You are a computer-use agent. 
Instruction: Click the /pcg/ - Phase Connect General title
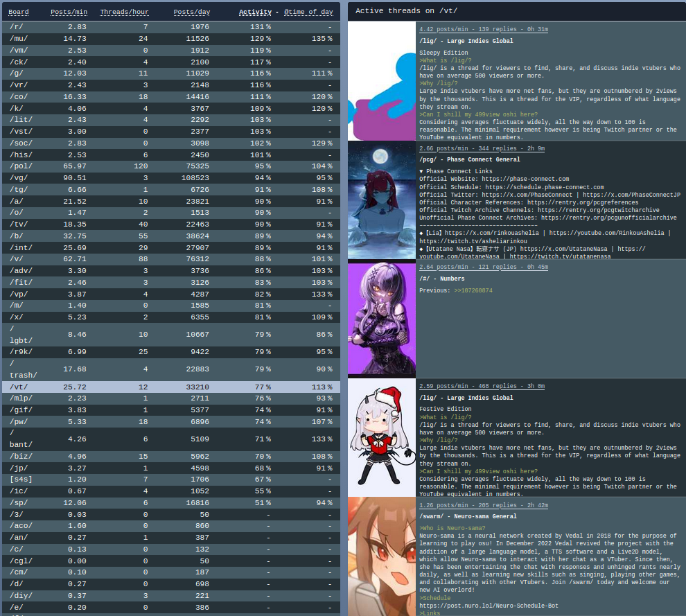point(469,159)
